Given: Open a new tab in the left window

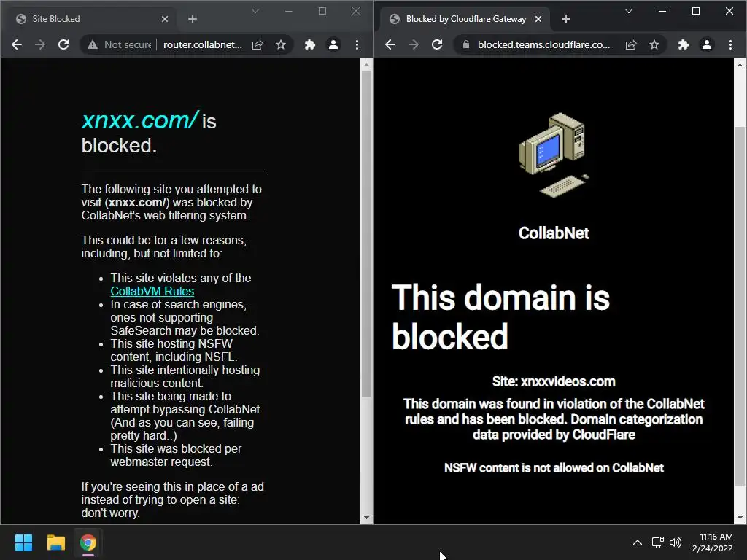Looking at the screenshot, I should (x=193, y=19).
